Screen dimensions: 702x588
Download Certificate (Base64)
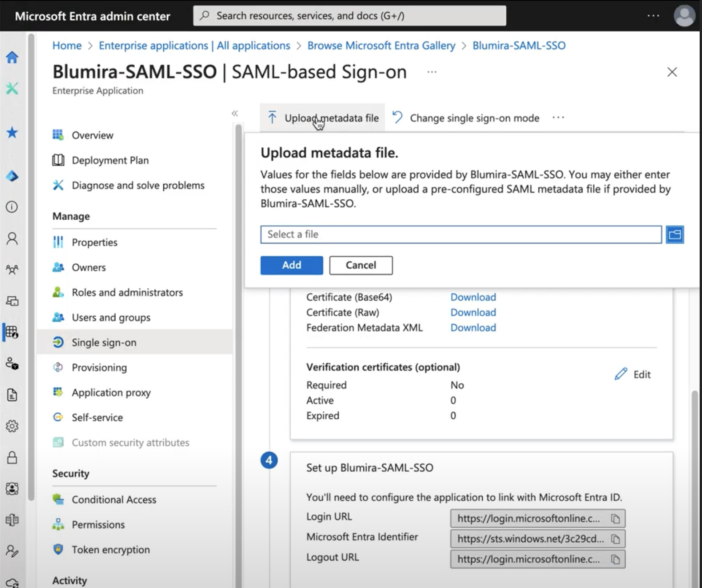(x=473, y=297)
